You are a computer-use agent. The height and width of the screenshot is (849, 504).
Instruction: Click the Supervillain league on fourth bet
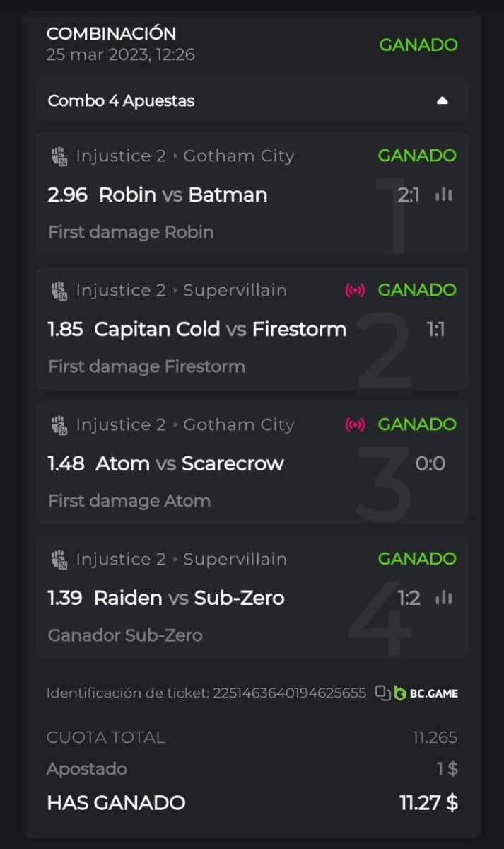point(235,559)
